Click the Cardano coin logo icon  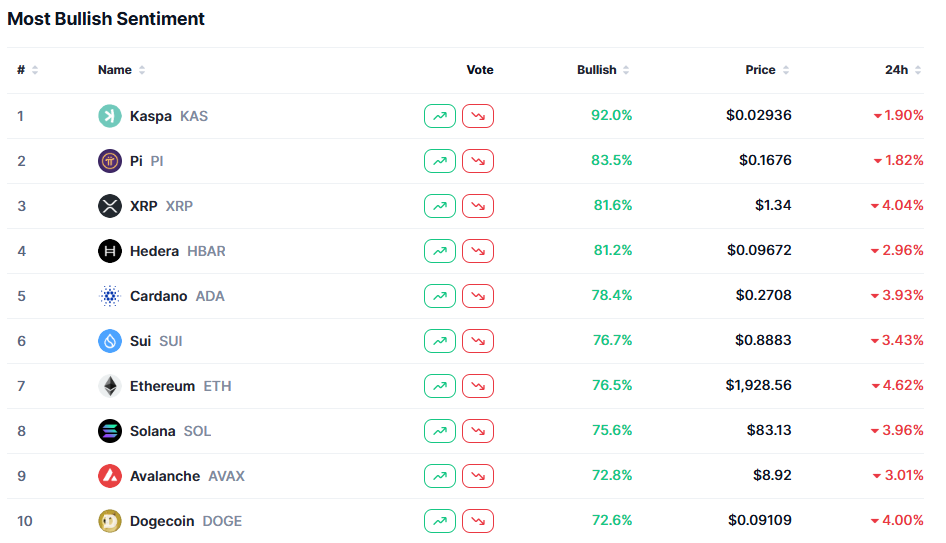click(x=110, y=296)
